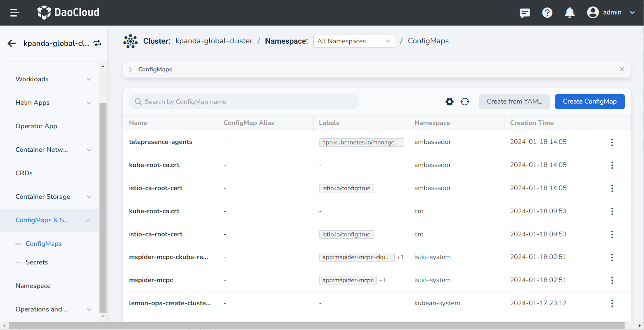Click the Create ConfigMap button
This screenshot has height=330, width=644.
(590, 101)
